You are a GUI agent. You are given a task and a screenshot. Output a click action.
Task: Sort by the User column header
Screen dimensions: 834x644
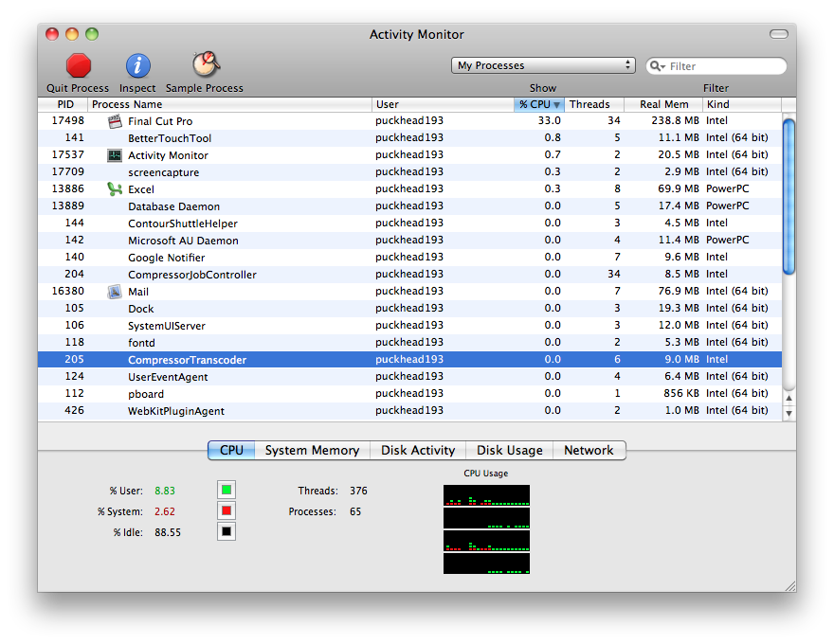point(443,104)
